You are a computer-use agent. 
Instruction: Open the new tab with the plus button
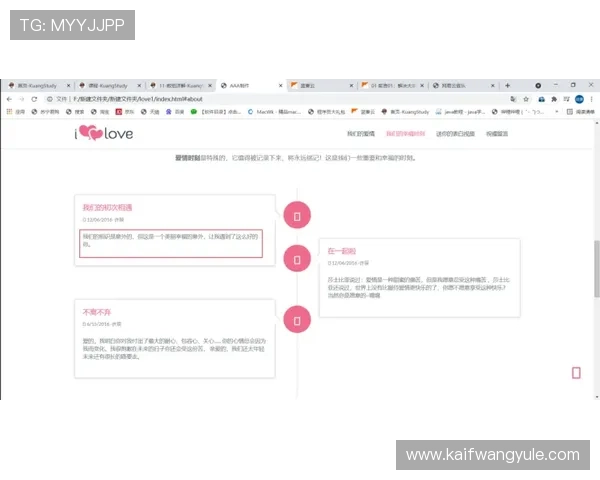[507, 85]
